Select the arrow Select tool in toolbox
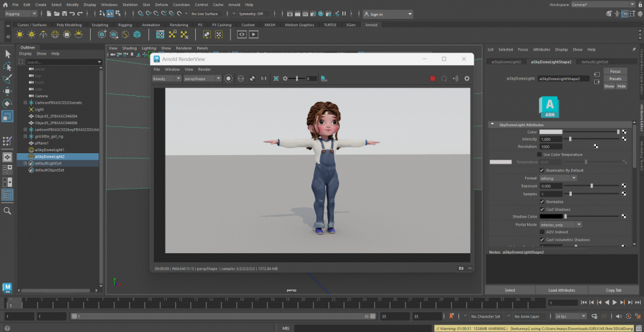Screen dimensions: 644x332 [7, 54]
